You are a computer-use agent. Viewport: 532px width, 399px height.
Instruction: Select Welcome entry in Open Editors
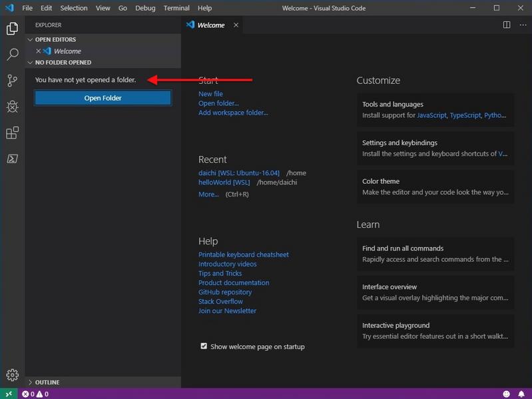point(103,51)
